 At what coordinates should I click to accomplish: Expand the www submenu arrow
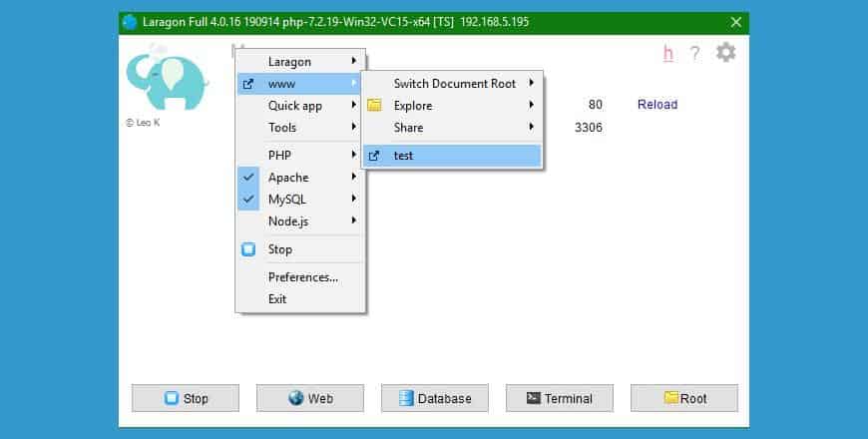354,83
